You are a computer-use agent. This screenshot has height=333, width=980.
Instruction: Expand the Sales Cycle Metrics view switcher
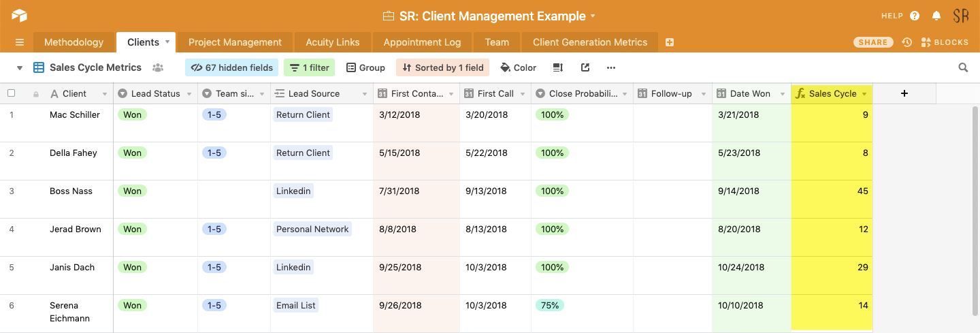click(x=19, y=67)
